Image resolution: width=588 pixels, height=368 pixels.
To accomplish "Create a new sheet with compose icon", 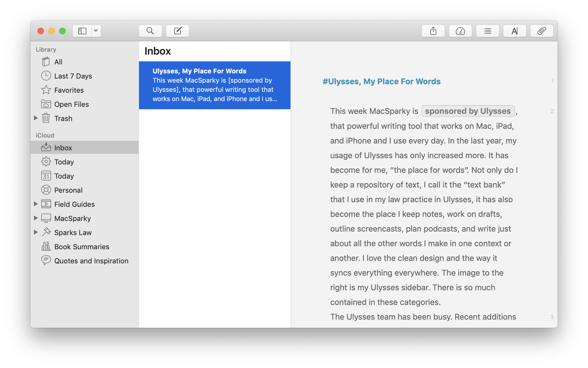I will coord(178,31).
